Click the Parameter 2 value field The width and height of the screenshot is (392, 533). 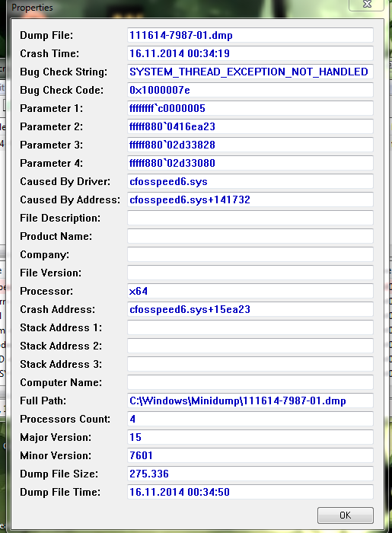coord(250,126)
